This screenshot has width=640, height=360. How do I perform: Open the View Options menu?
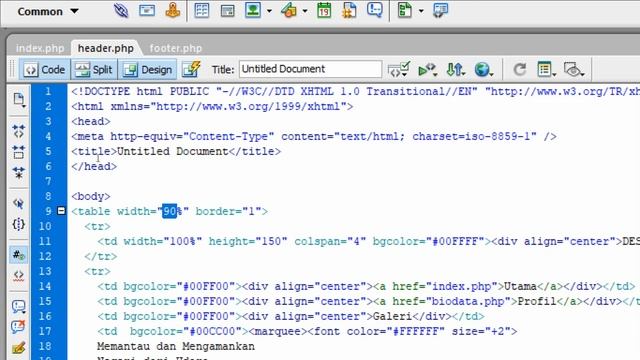[547, 70]
